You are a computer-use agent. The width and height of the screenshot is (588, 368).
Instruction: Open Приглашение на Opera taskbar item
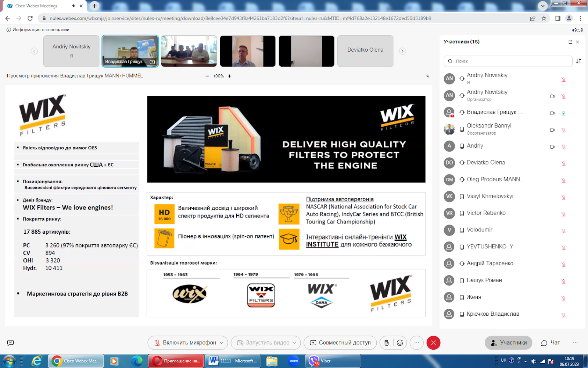tap(176, 361)
